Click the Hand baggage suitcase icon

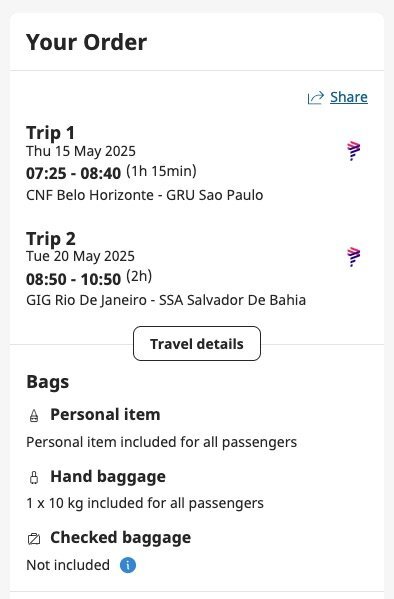coord(34,478)
